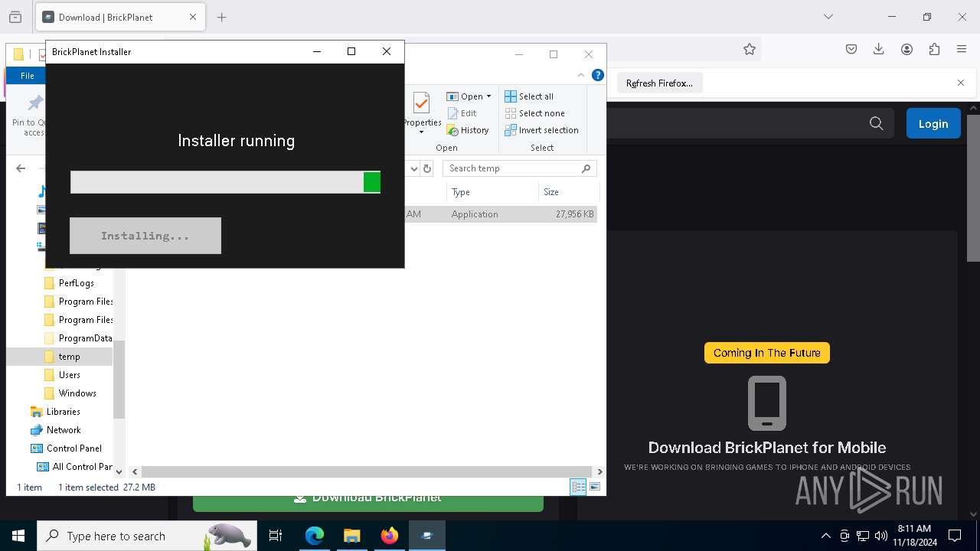Switch to the Download | BrickPlanet tab

tap(119, 17)
